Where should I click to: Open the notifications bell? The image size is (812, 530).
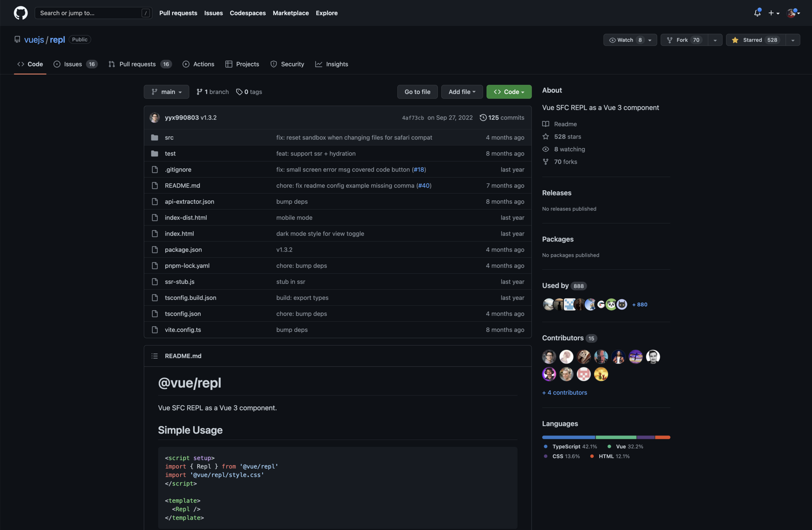pos(757,13)
